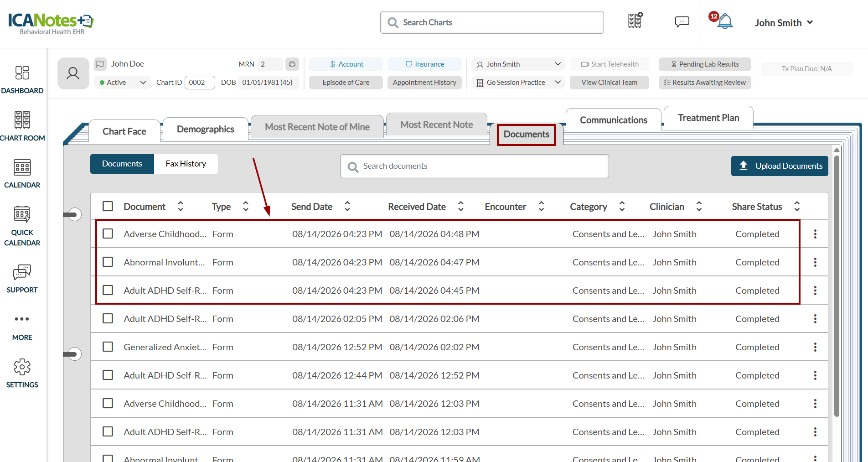The image size is (868, 462).
Task: Open the Go Session Practice dropdown
Action: pyautogui.click(x=518, y=83)
